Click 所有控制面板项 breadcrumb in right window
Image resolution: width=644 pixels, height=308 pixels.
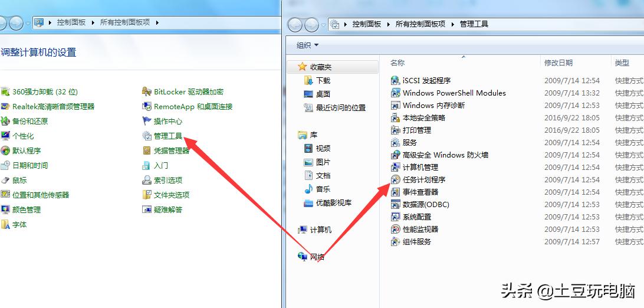pos(420,24)
